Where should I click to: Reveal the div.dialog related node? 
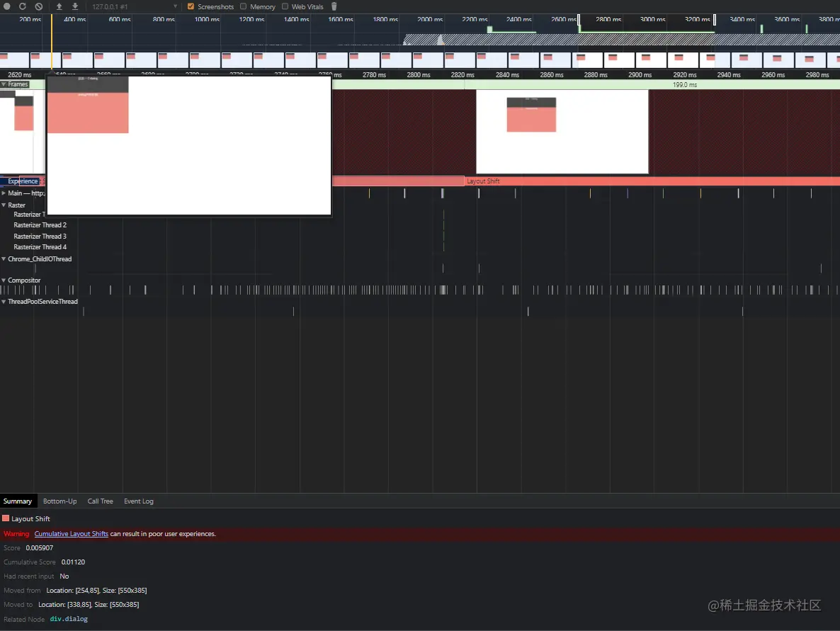pos(69,619)
